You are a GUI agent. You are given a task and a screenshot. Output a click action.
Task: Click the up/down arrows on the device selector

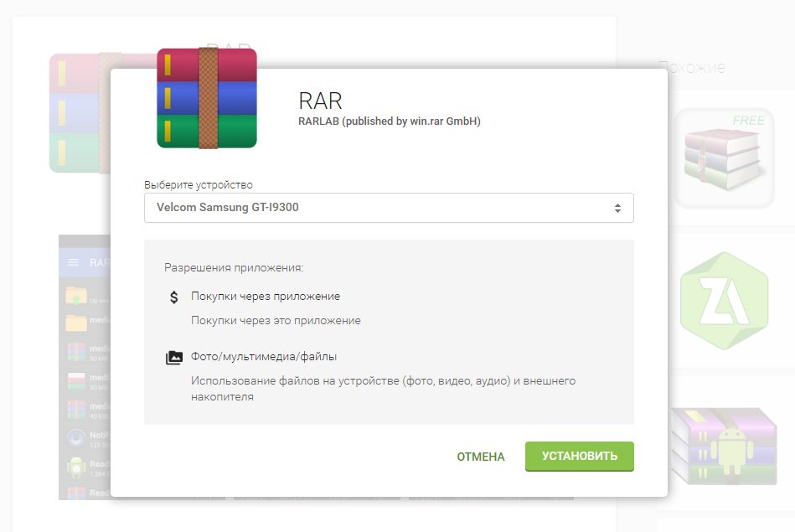click(x=617, y=207)
